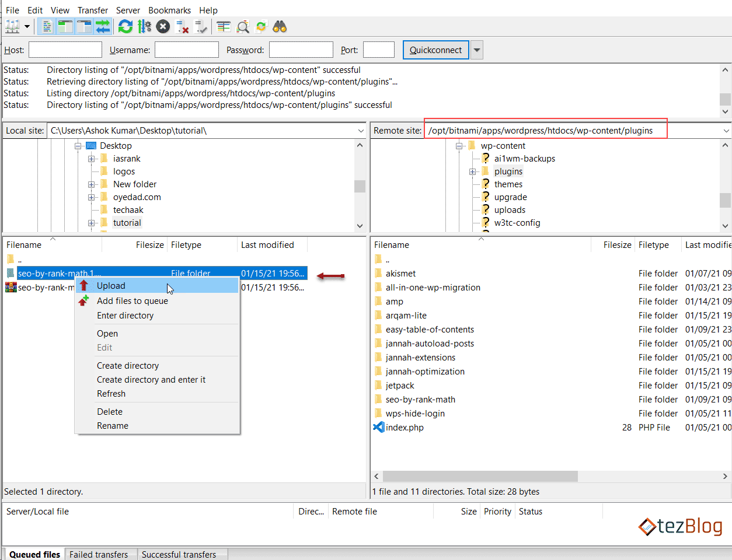
Task: Expand the plugins remote tree node
Action: tap(472, 171)
